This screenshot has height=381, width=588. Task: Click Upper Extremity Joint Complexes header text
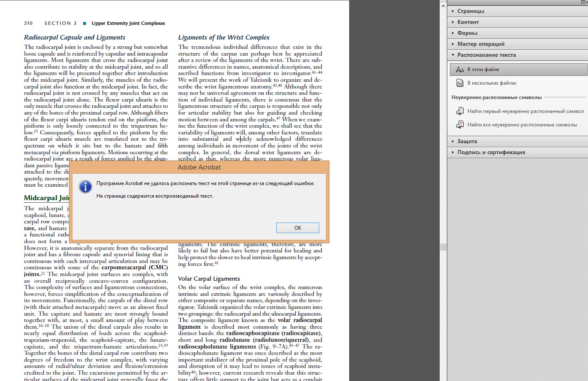click(128, 23)
